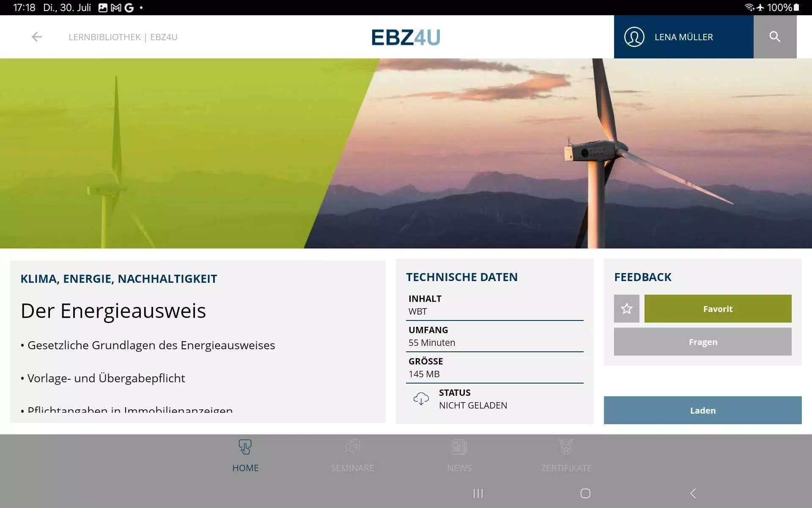This screenshot has width=812, height=508.
Task: Click the user profile avatar icon
Action: pos(634,37)
